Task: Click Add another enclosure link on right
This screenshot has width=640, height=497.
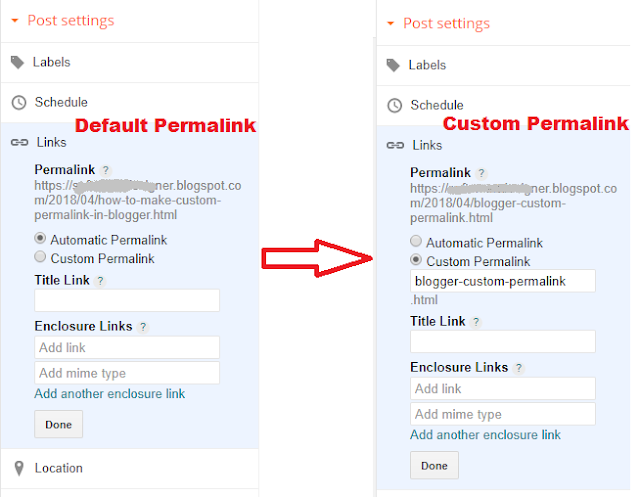Action: [x=485, y=435]
